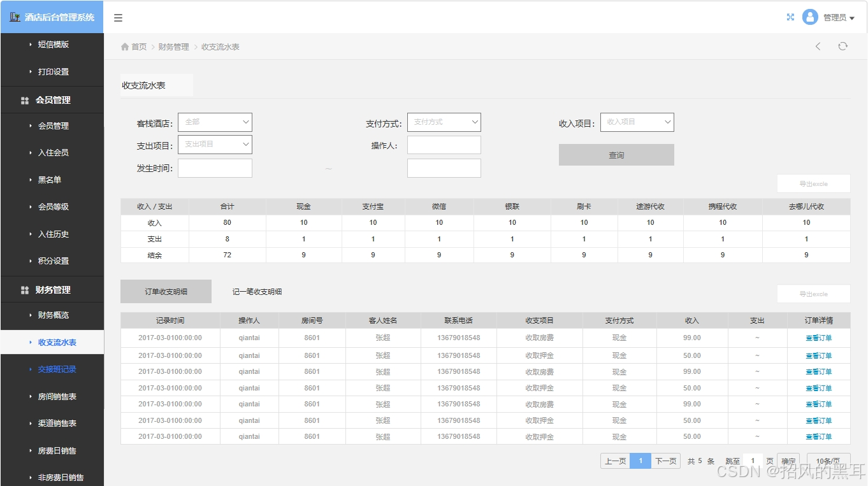This screenshot has height=486, width=868.
Task: Open the 管理员 dropdown menu
Action: pyautogui.click(x=839, y=18)
